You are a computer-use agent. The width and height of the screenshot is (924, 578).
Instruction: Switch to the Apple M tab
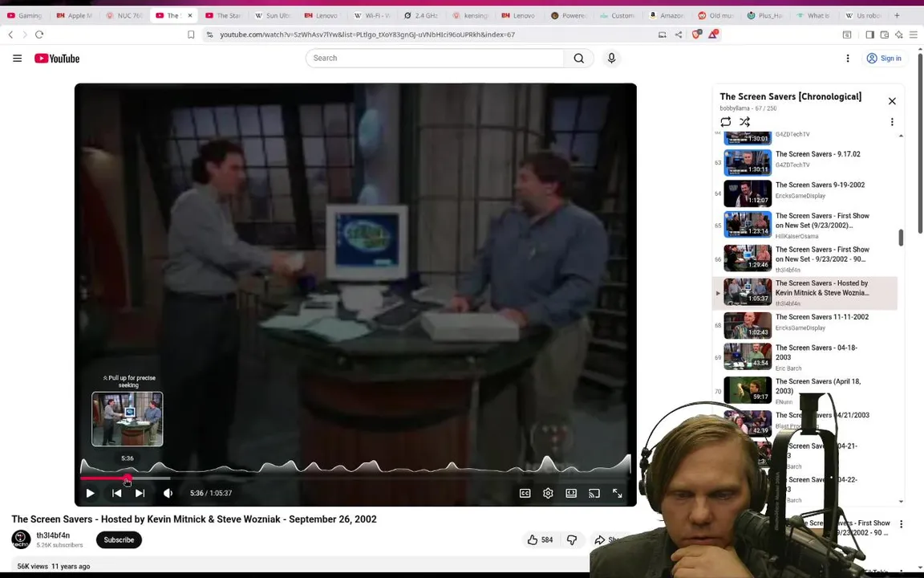(75, 15)
